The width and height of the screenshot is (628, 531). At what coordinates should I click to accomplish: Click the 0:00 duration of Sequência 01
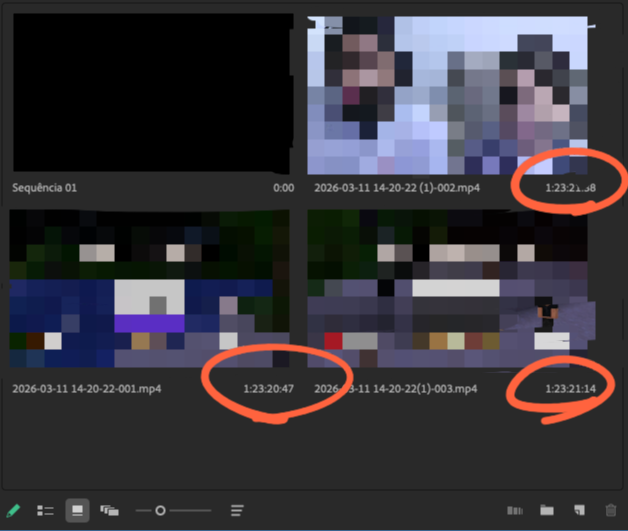point(284,188)
